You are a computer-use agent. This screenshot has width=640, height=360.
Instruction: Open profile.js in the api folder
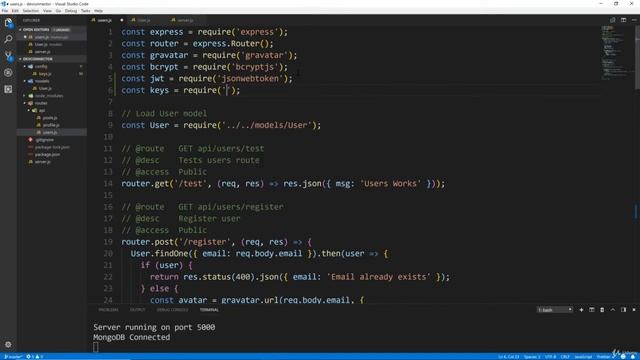point(51,125)
